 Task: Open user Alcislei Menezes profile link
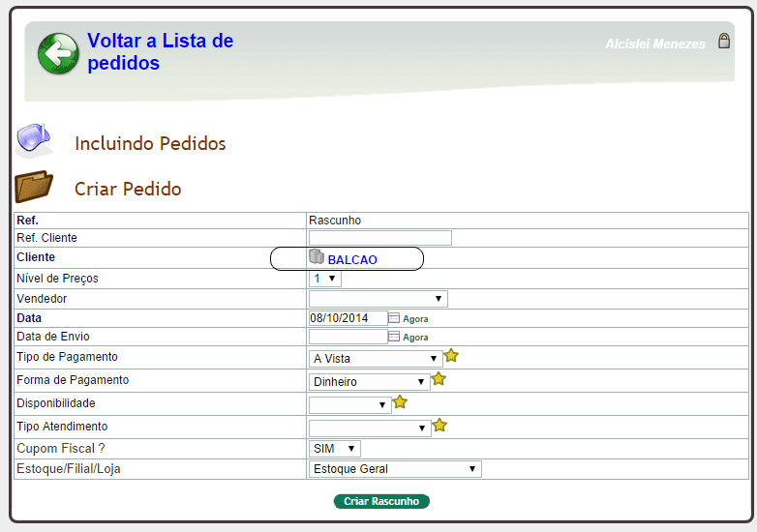(x=655, y=44)
